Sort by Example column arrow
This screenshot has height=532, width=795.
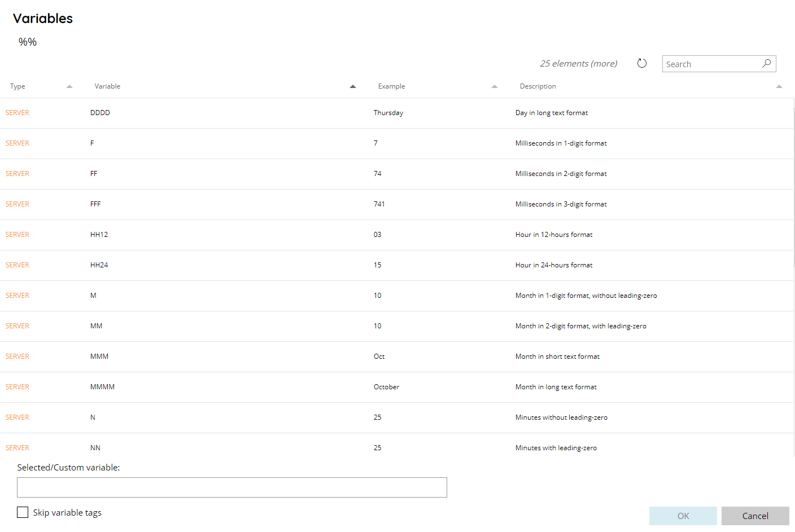[495, 86]
